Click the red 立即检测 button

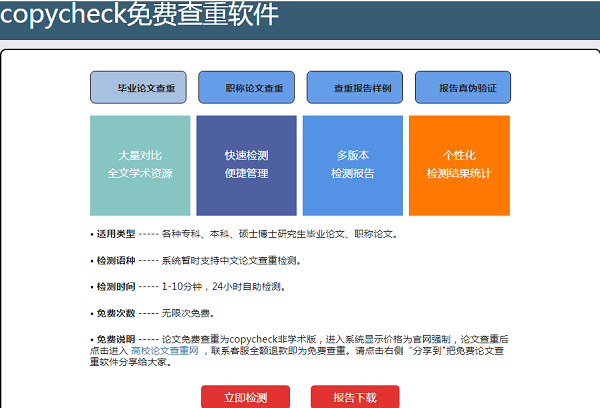[245, 397]
